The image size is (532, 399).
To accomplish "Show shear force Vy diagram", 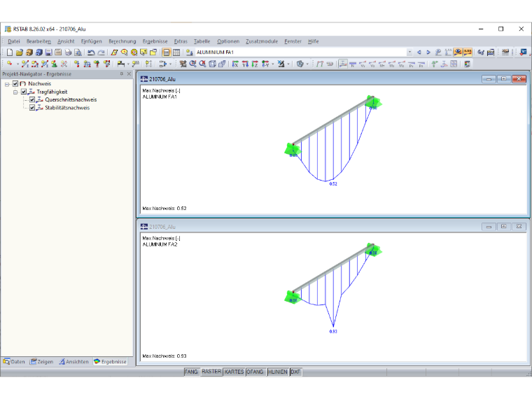I will pos(363,64).
